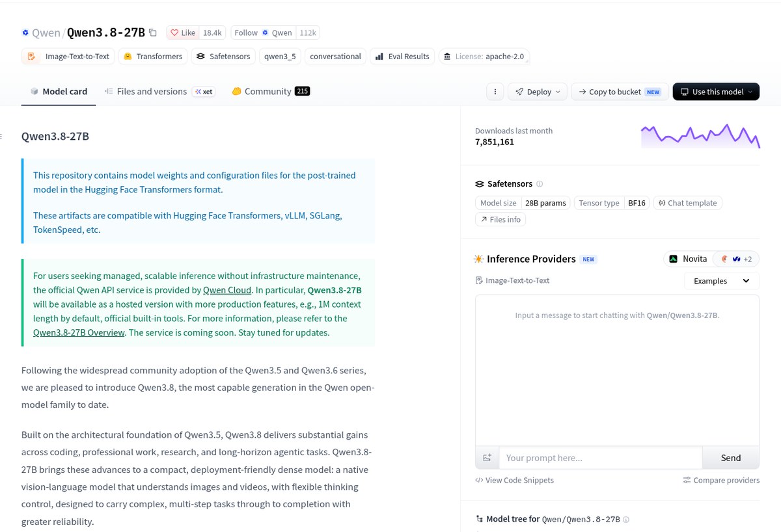This screenshot has width=781, height=532.
Task: Click the info icon next to Safetensors heading
Action: click(540, 184)
